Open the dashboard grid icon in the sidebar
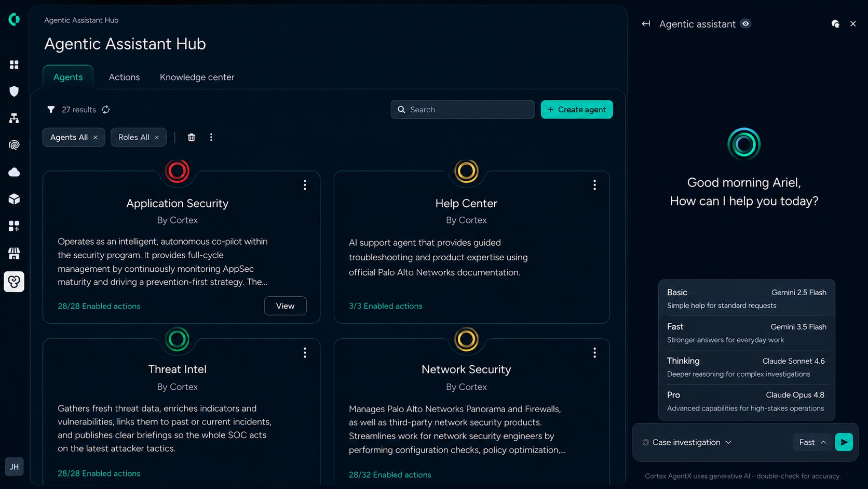This screenshot has width=868, height=489. click(14, 64)
